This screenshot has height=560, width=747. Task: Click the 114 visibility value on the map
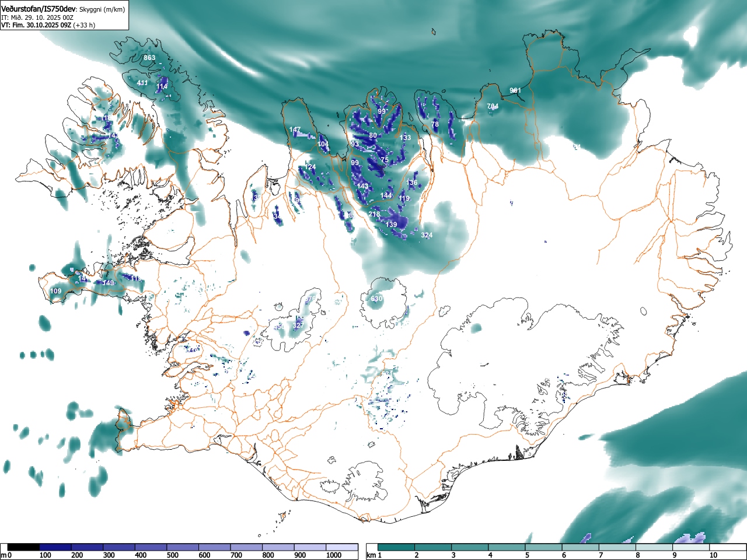tap(162, 87)
